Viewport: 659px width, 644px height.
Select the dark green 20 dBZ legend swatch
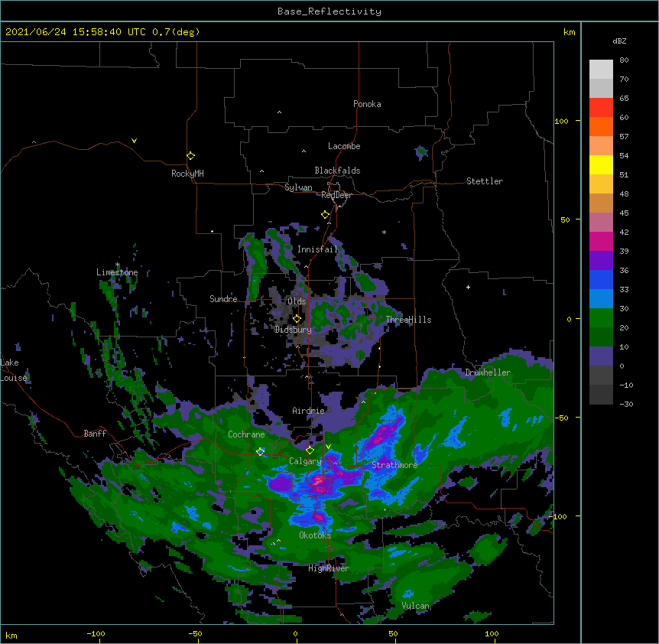point(601,337)
